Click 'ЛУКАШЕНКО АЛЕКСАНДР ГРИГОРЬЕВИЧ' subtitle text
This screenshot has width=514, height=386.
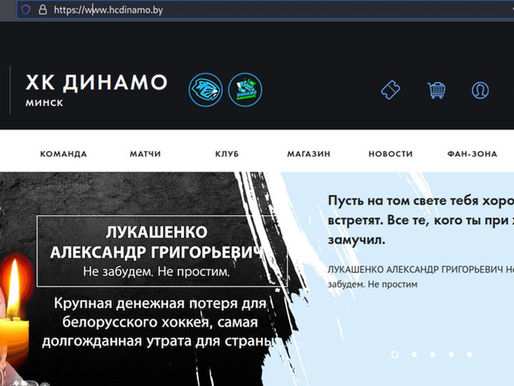tap(415, 269)
